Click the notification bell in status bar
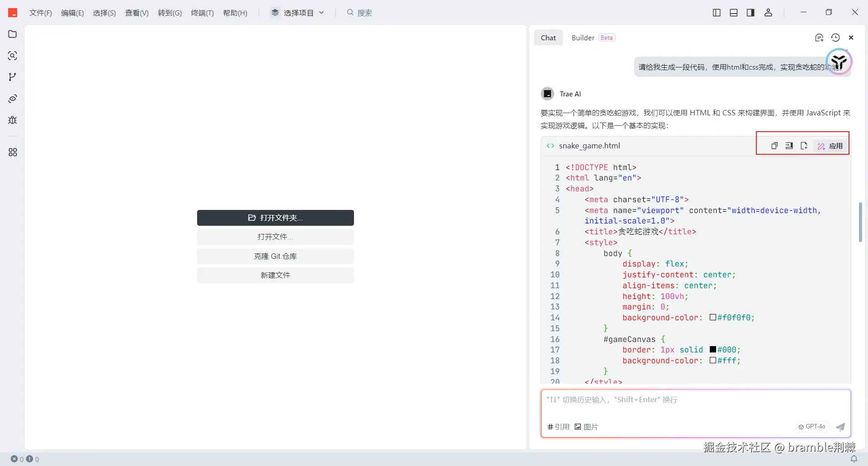This screenshot has height=466, width=868. [854, 459]
